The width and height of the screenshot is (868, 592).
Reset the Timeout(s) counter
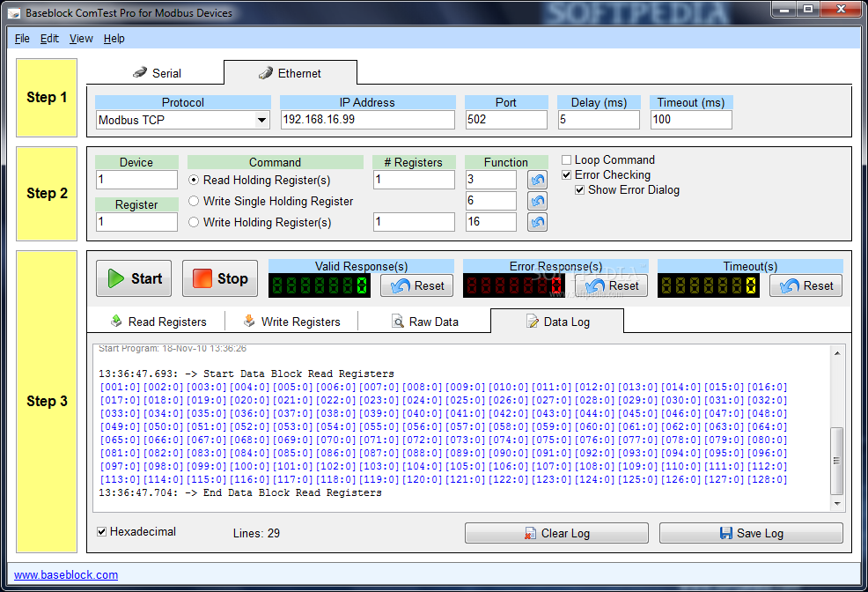point(806,285)
